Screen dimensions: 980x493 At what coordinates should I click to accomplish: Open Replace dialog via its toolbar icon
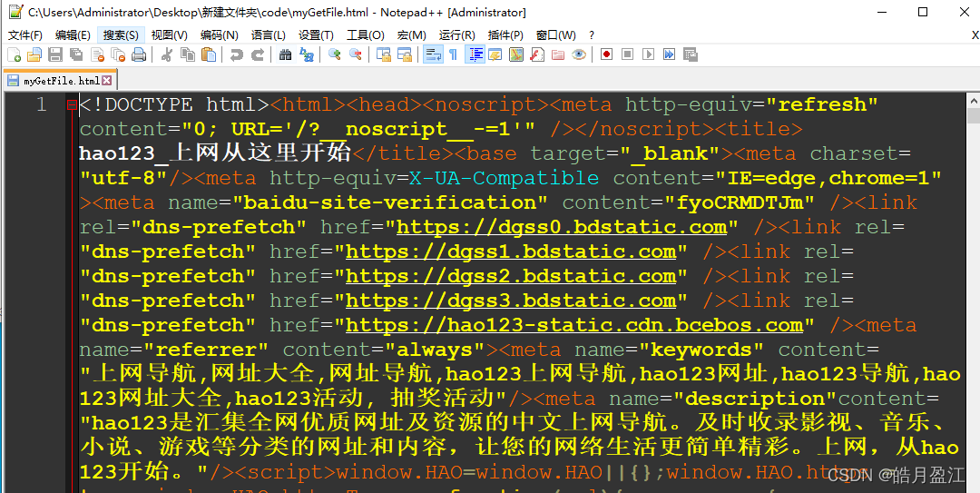(x=307, y=55)
